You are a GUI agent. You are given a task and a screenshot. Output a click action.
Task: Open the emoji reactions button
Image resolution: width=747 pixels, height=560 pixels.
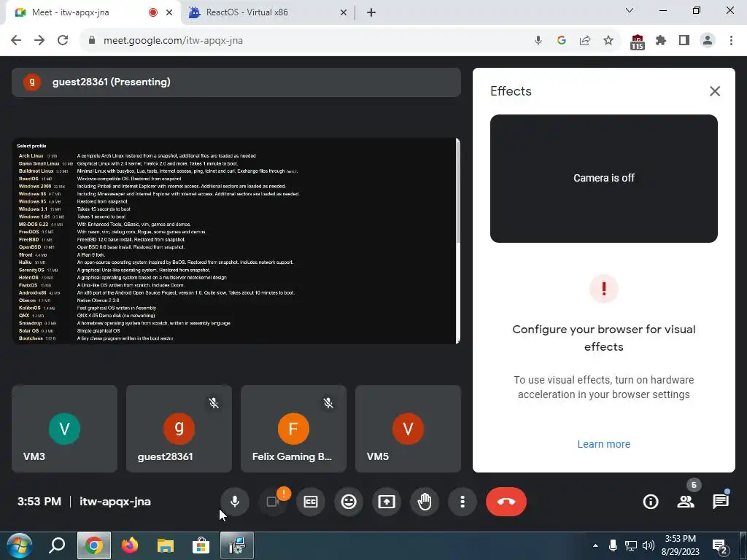coord(349,502)
